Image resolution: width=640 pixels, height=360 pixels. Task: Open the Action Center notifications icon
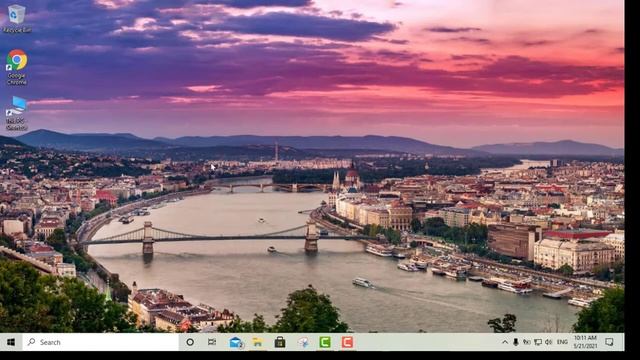[609, 342]
